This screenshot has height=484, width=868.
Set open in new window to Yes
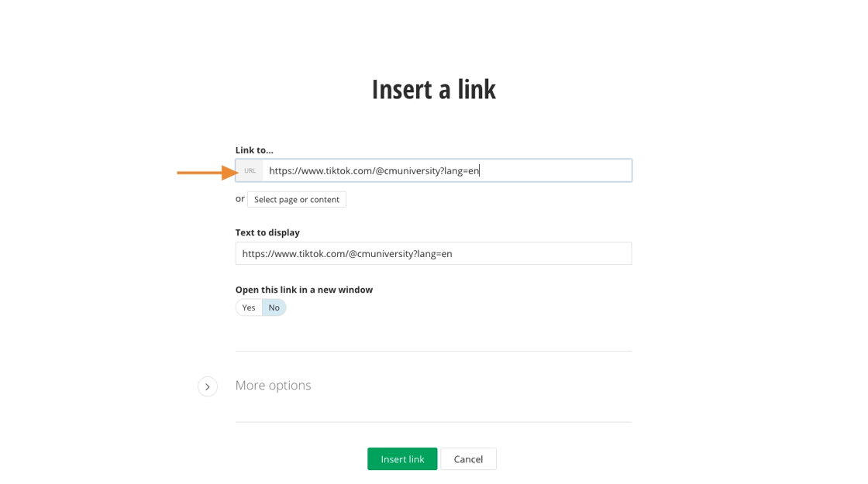click(x=249, y=307)
